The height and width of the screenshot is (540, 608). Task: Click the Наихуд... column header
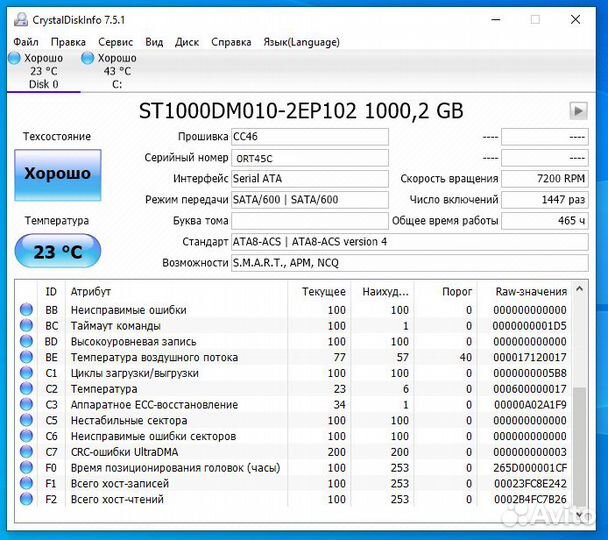[x=385, y=292]
